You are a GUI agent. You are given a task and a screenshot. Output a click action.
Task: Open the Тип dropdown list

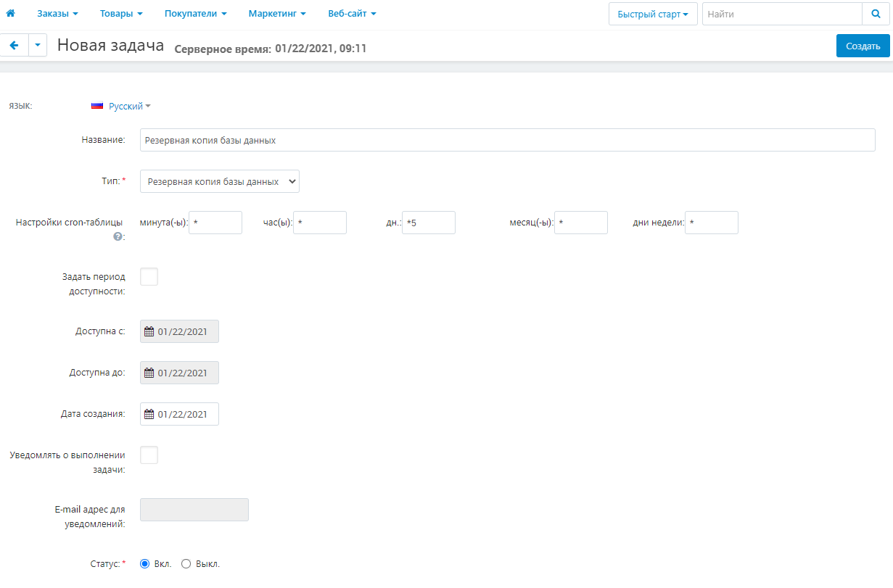[x=220, y=182]
